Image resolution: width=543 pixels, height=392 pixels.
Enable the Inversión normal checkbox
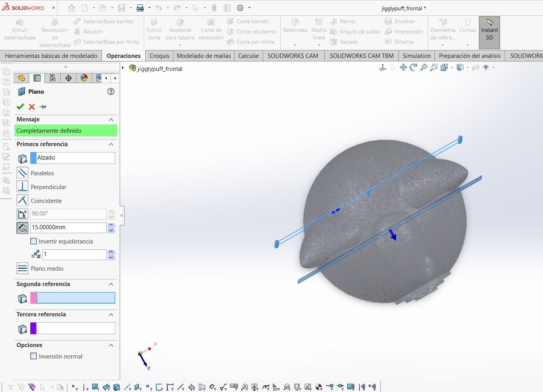pyautogui.click(x=33, y=356)
